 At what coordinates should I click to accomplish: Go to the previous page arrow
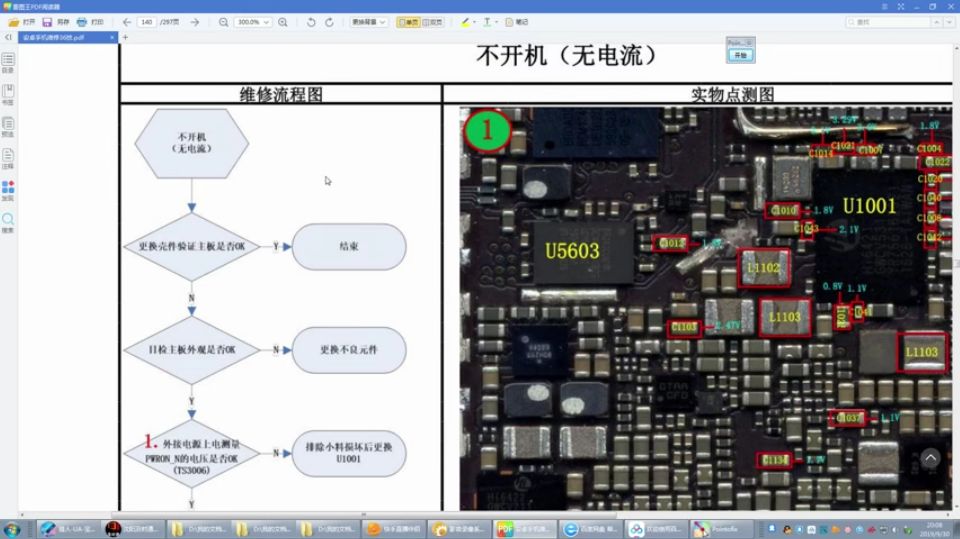[127, 22]
